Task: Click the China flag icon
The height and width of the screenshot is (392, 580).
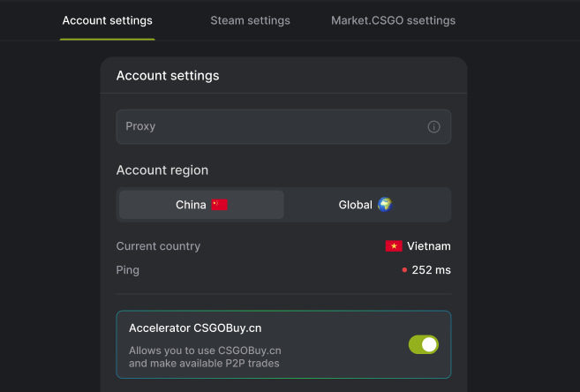Action: coord(219,205)
